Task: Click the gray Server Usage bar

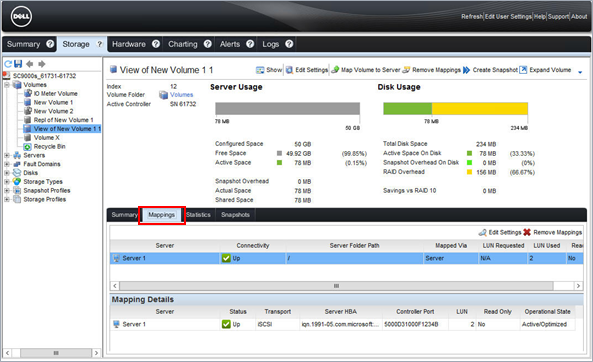Action: 287,109
